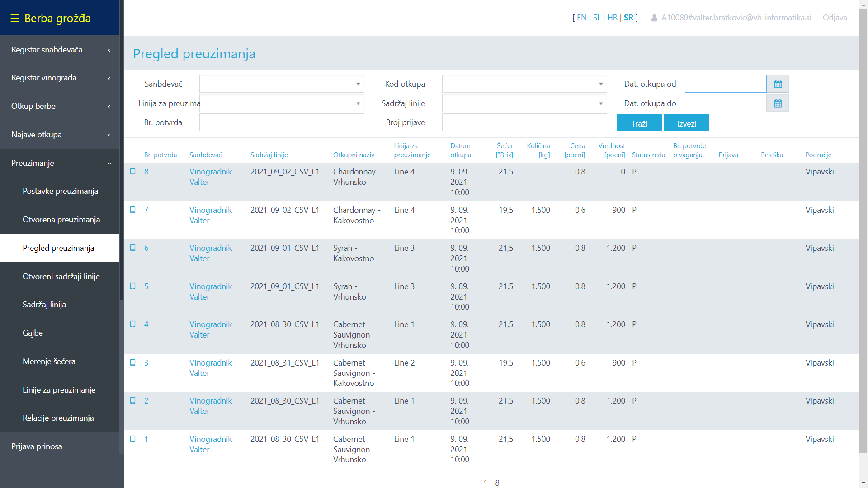Open the Sanbdevač dropdown
The height and width of the screenshot is (488, 868).
(282, 84)
